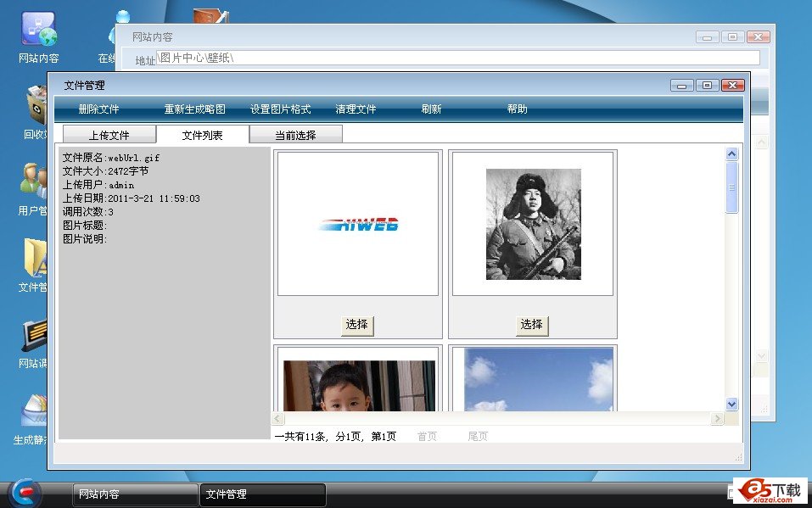Switch to the 当前选择 tab
Screen dimensions: 812x508
point(295,135)
